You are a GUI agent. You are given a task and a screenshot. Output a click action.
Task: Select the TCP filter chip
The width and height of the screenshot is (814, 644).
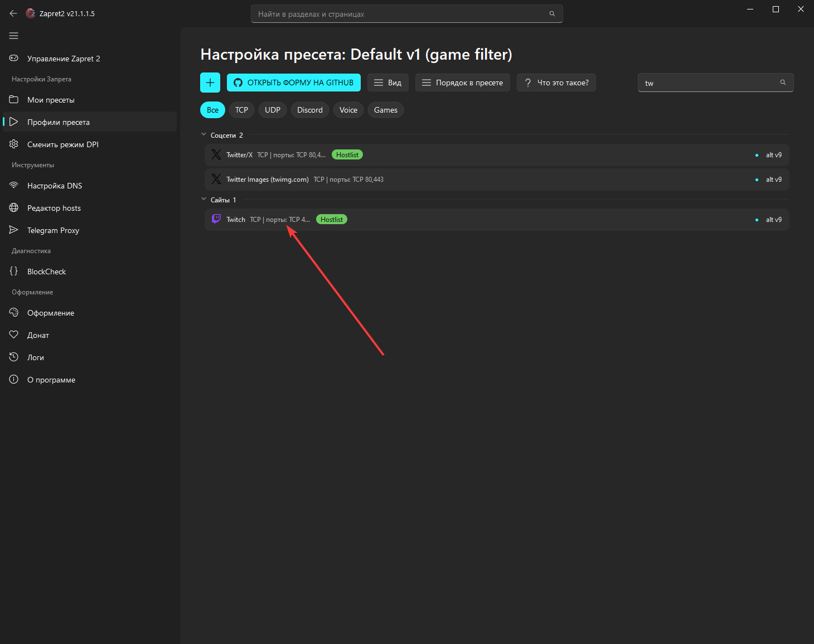pos(241,110)
